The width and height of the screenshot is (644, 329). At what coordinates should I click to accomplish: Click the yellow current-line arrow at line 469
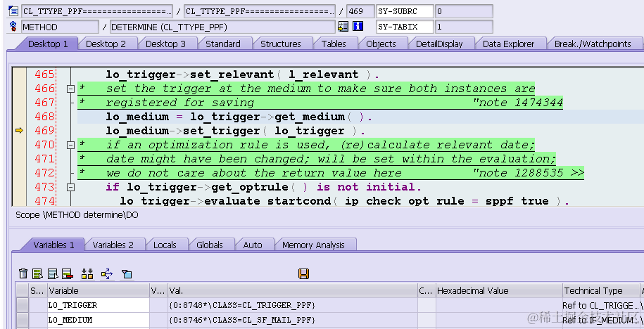click(19, 131)
